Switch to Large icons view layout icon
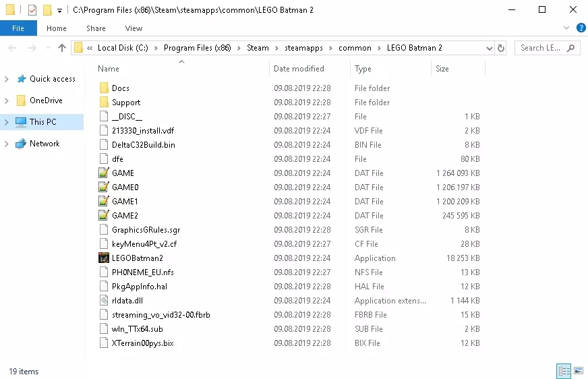Screen dimensions: 588x379 [x=579, y=371]
